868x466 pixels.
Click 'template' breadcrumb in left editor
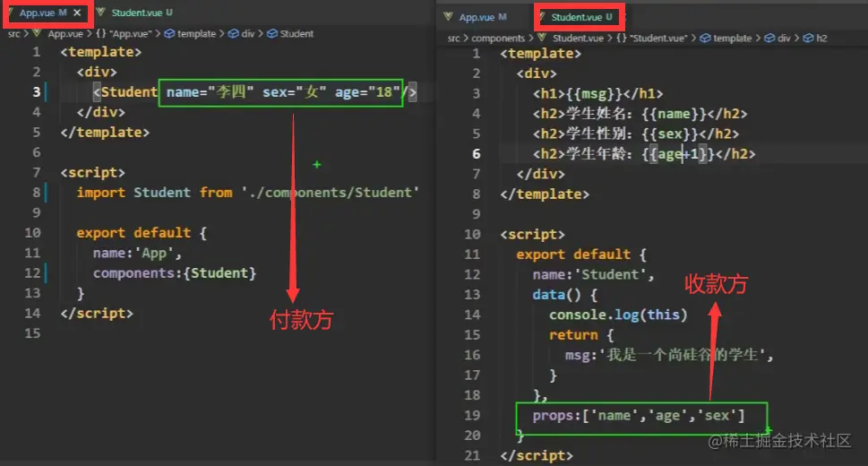pyautogui.click(x=196, y=34)
